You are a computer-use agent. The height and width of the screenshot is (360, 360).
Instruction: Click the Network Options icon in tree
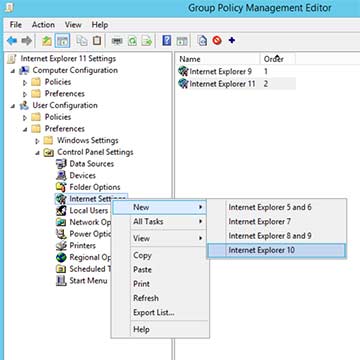point(61,222)
